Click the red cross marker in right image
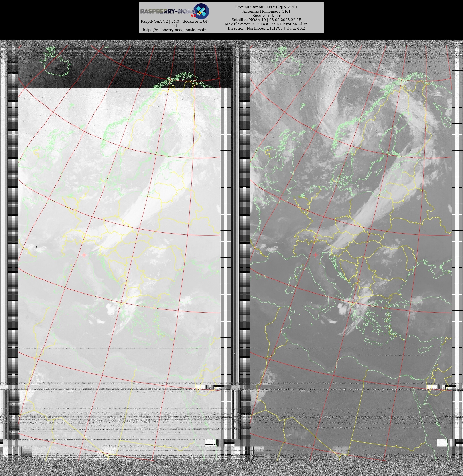Screen dimensions: 463x476 [315, 255]
